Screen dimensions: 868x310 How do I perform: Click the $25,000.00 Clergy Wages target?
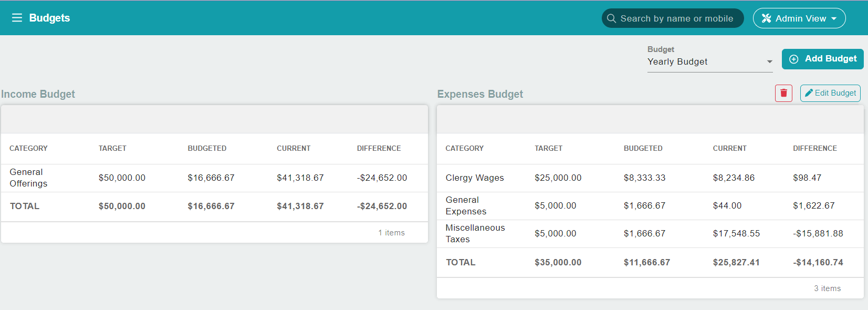click(558, 178)
